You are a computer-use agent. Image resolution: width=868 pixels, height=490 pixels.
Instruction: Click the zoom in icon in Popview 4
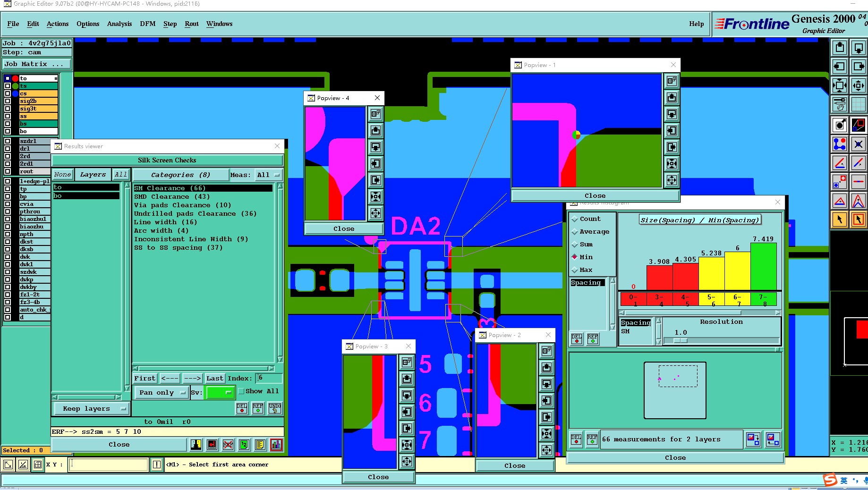375,197
